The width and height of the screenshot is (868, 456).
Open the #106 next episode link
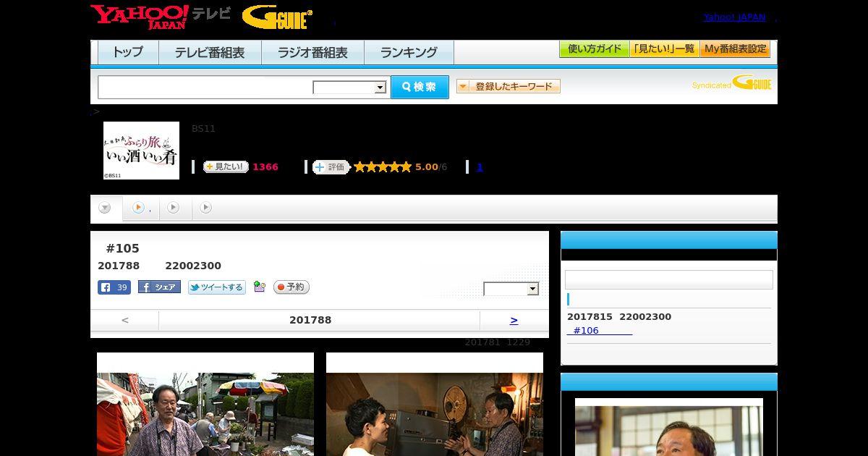pos(600,330)
